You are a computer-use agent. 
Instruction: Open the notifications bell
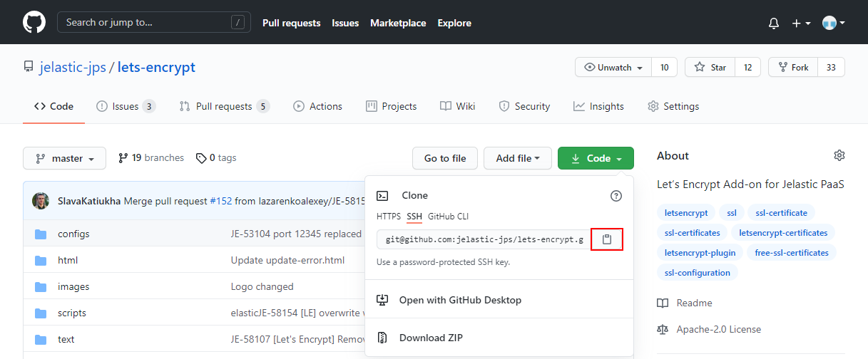click(774, 23)
